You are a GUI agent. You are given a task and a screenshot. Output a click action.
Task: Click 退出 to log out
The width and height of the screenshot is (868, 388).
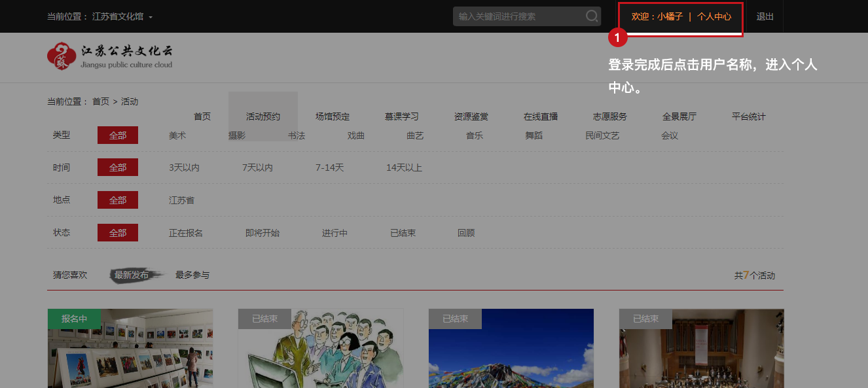click(765, 16)
